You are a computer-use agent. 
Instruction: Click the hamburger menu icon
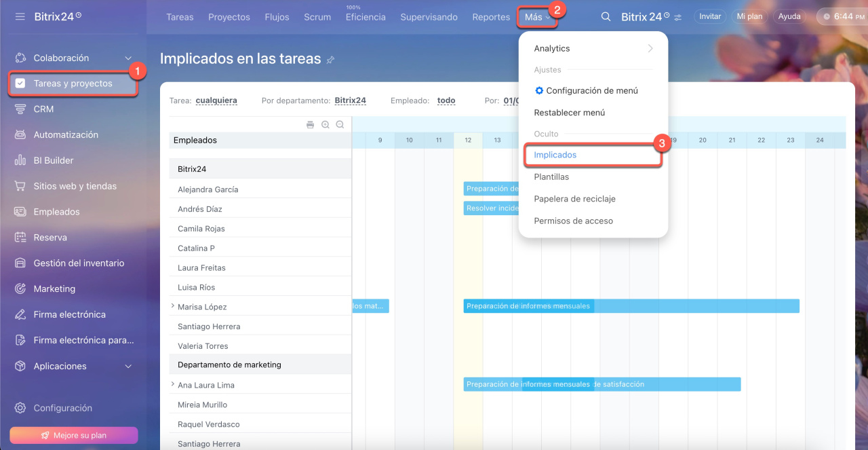(x=20, y=16)
